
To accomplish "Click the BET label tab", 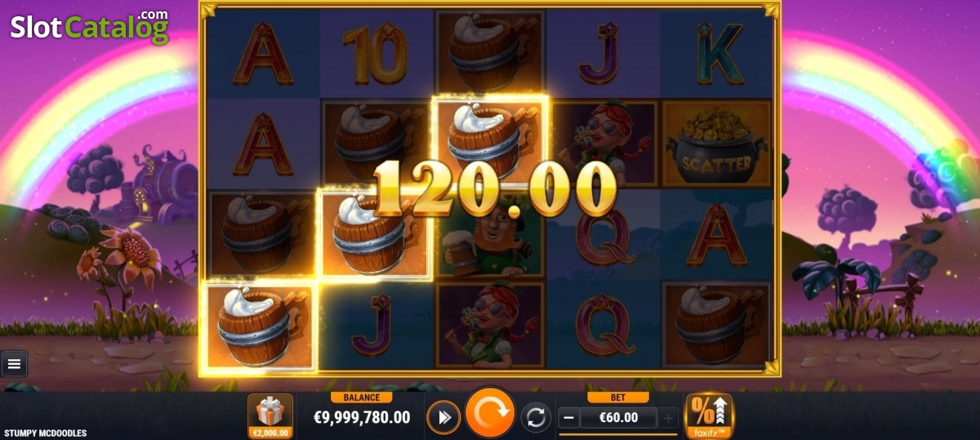I will 618,398.
